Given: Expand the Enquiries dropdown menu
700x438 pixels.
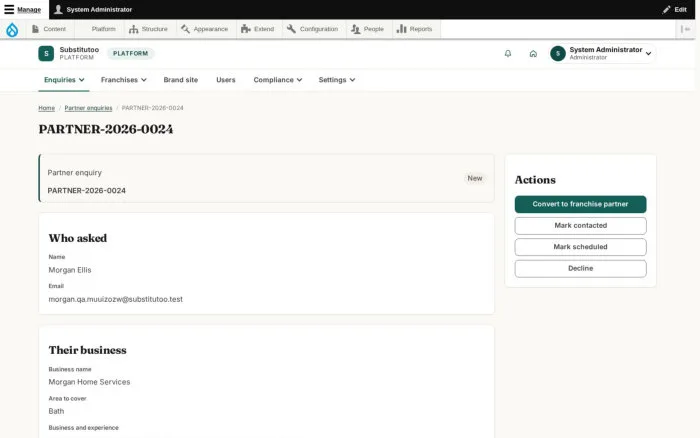Looking at the screenshot, I should [64, 80].
